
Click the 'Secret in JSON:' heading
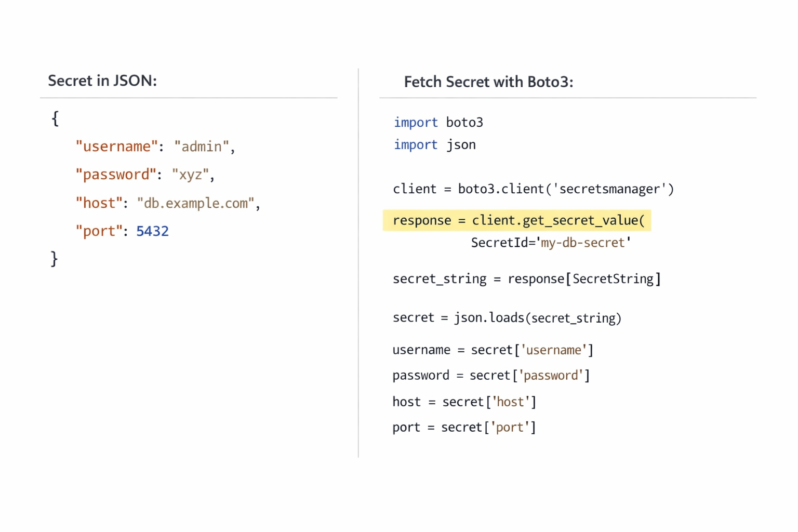pyautogui.click(x=102, y=81)
